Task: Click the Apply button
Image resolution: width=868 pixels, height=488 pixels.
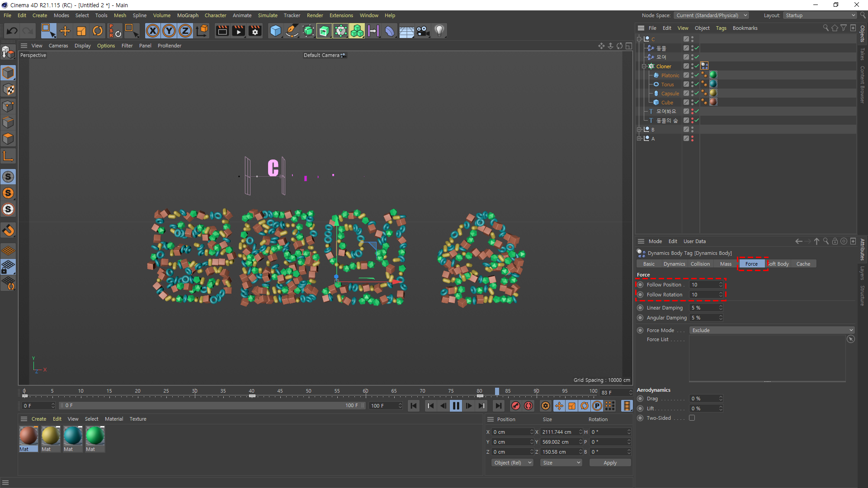Action: coord(610,463)
